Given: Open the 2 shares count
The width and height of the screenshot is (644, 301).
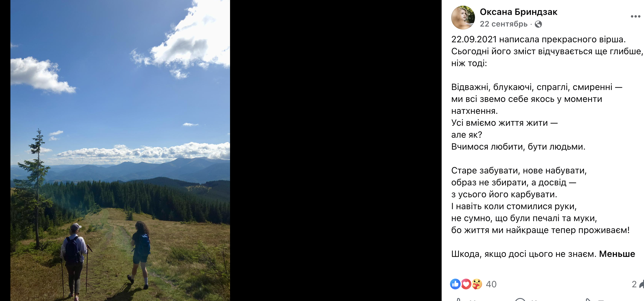Looking at the screenshot, I should 634,284.
